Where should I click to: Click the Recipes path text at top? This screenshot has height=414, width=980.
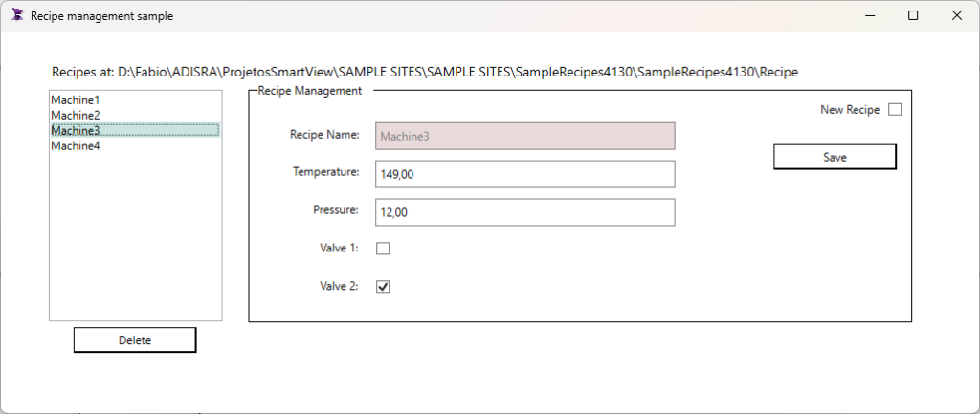click(x=424, y=72)
